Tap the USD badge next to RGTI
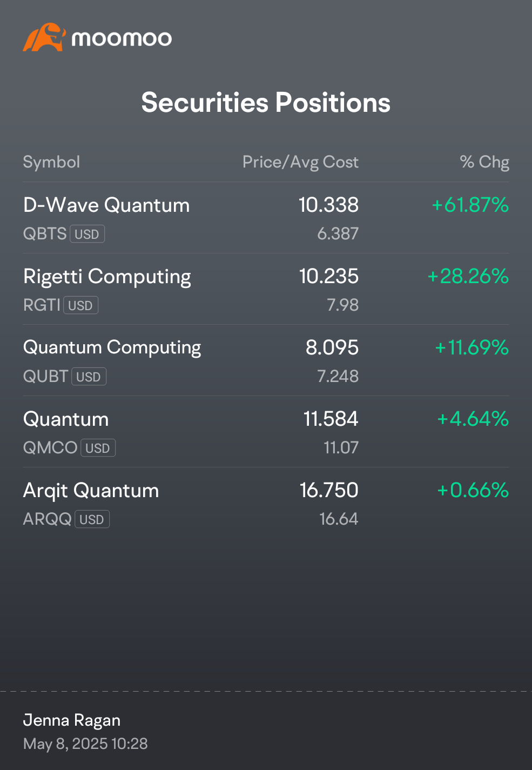This screenshot has width=532, height=770. click(80, 305)
